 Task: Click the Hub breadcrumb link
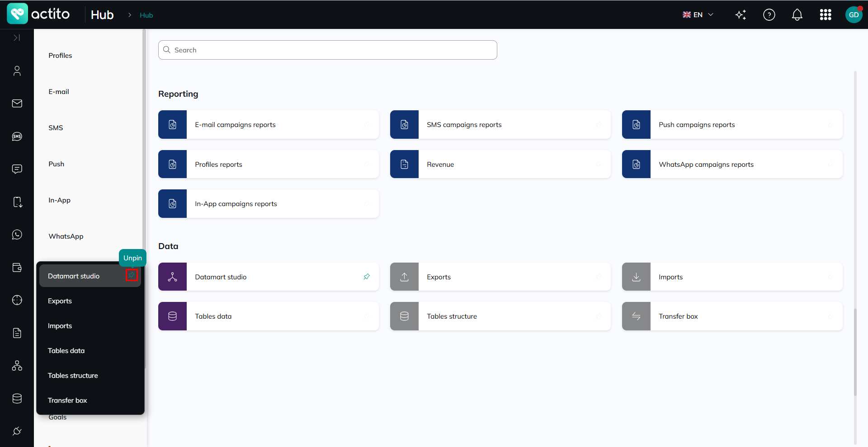pyautogui.click(x=146, y=15)
